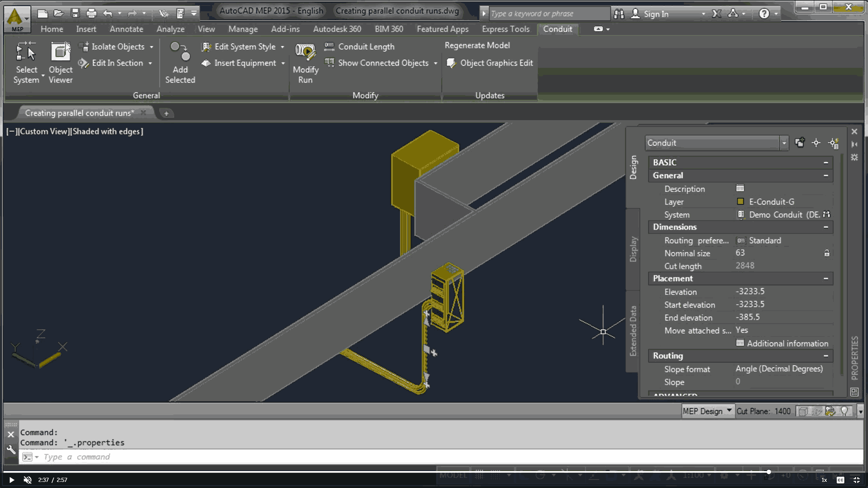The image size is (868, 488).
Task: Click Show Connected Objects in the ribbon
Action: pyautogui.click(x=377, y=63)
